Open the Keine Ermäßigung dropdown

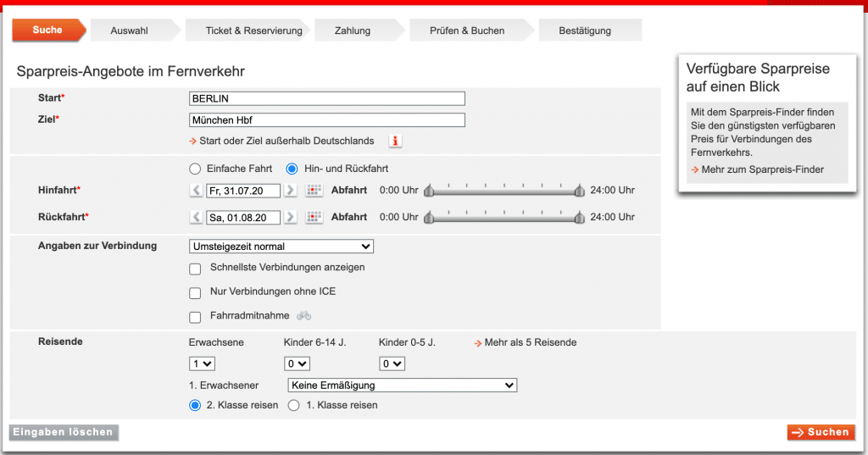[x=402, y=386]
